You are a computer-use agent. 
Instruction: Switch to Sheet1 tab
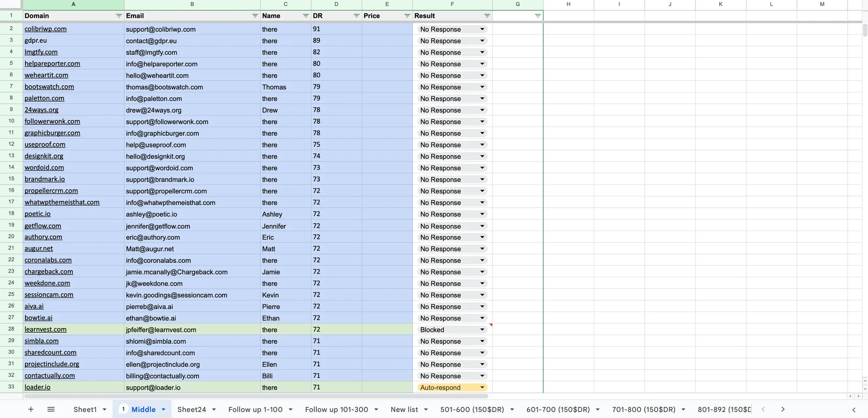pos(85,410)
